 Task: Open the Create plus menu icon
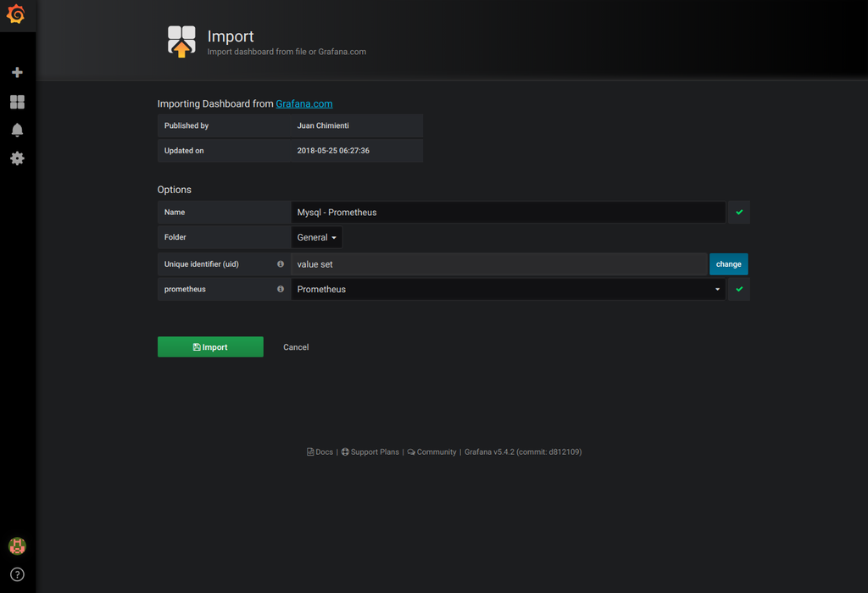(x=17, y=73)
